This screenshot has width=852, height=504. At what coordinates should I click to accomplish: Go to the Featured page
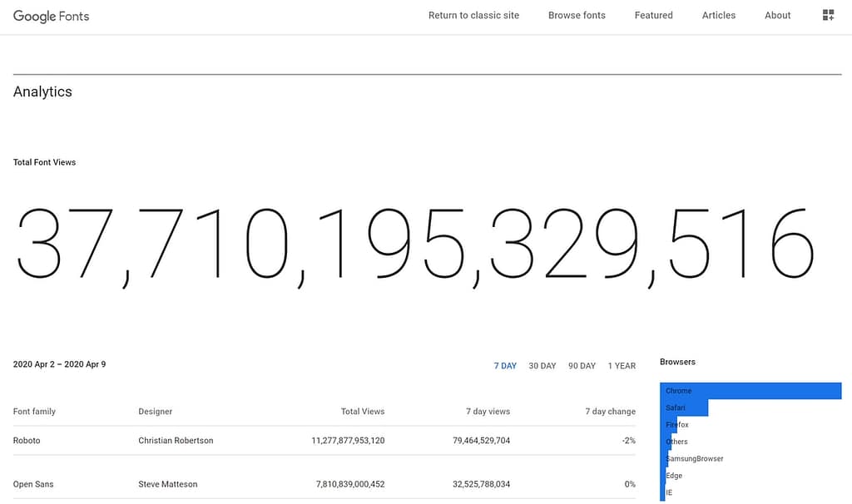point(654,15)
